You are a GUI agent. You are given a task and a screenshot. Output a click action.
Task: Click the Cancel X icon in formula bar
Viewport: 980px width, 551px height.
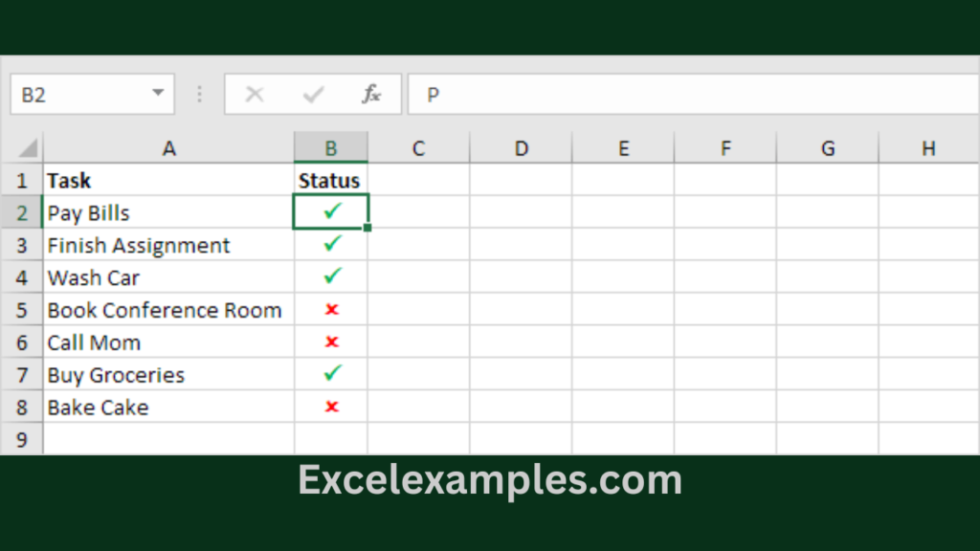click(255, 95)
